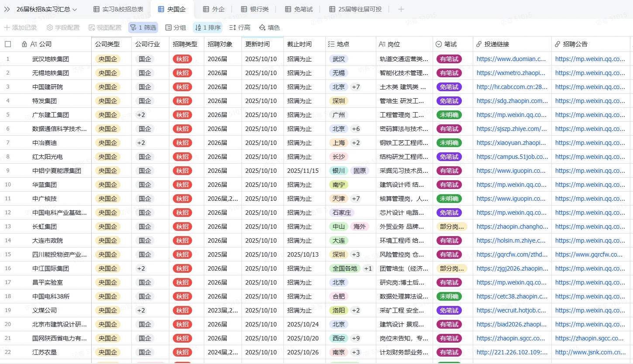
Task: Select the 央国企 tab
Action: tap(172, 9)
